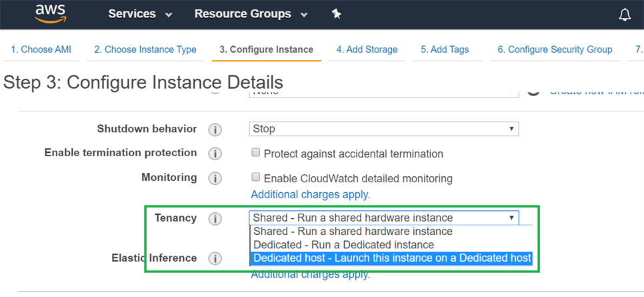The width and height of the screenshot is (644, 297).
Task: Click info icon beside Elastic Inference
Action: coord(215,258)
